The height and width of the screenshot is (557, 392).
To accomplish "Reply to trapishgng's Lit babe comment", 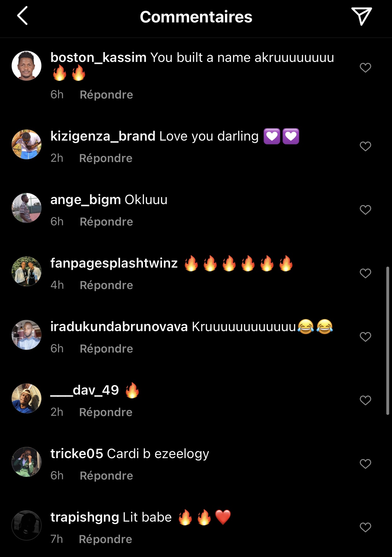I will [105, 539].
